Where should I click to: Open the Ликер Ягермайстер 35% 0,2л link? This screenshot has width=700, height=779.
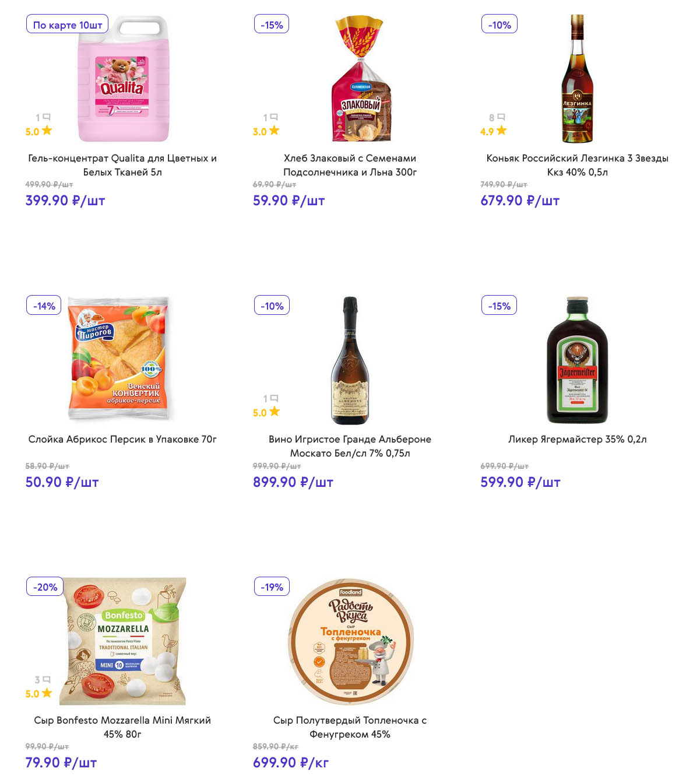tap(577, 439)
